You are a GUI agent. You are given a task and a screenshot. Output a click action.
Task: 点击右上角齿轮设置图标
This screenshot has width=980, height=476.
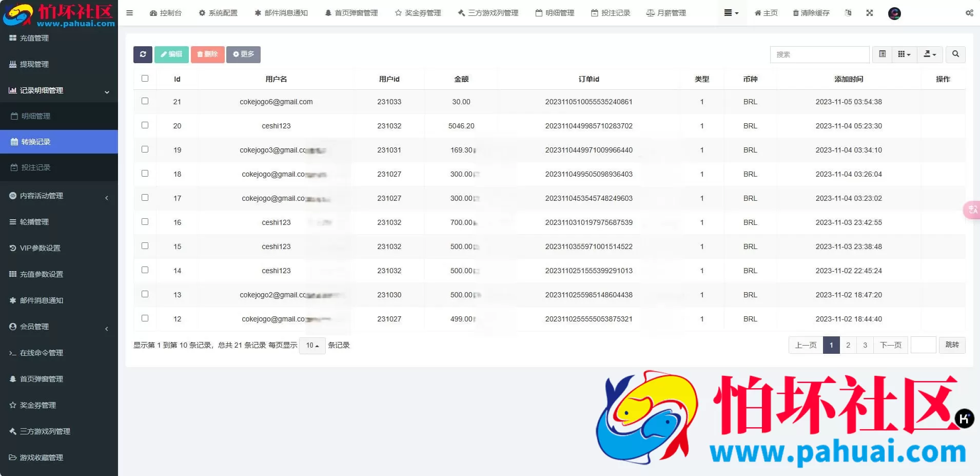[x=969, y=13]
